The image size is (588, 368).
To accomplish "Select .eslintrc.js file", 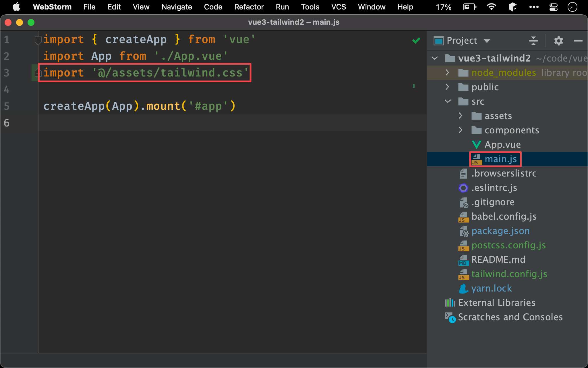I will coord(494,188).
